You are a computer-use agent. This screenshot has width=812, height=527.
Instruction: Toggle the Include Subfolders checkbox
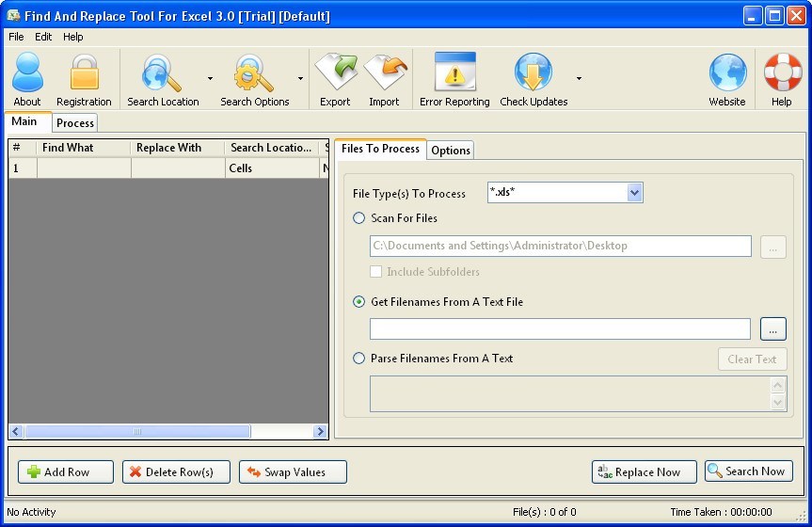376,272
